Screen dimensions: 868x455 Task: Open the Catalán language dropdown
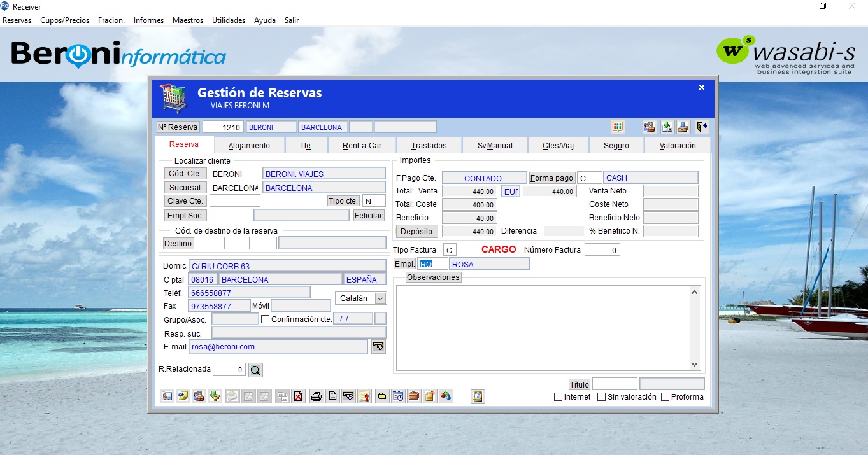click(x=380, y=297)
